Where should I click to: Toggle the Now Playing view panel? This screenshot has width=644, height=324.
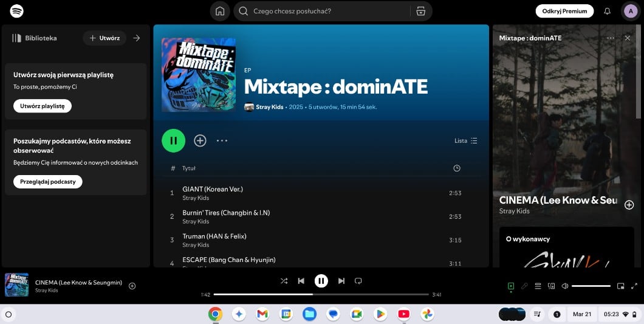pos(510,286)
